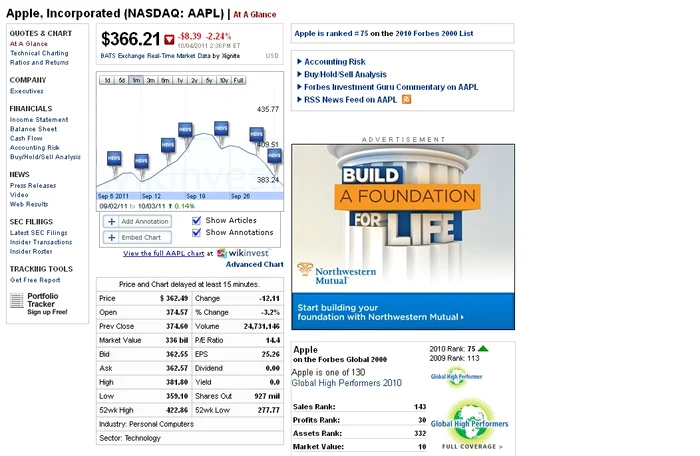The height and width of the screenshot is (456, 700).
Task: Open the At A Glance sidebar link
Action: (29, 44)
